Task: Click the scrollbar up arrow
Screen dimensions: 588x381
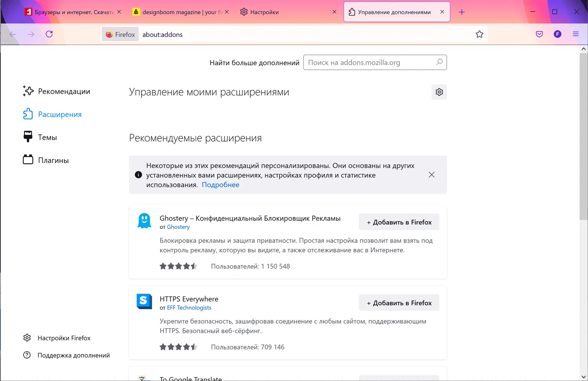Action: click(584, 49)
